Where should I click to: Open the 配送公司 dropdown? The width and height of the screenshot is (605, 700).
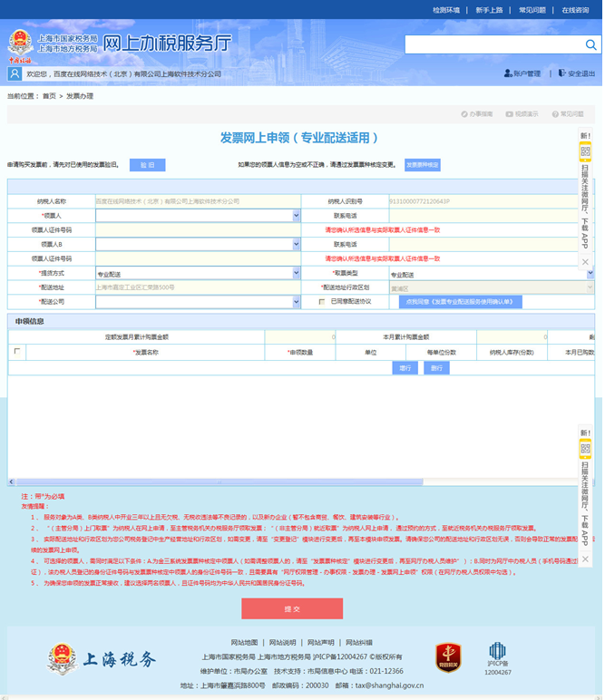pos(296,302)
